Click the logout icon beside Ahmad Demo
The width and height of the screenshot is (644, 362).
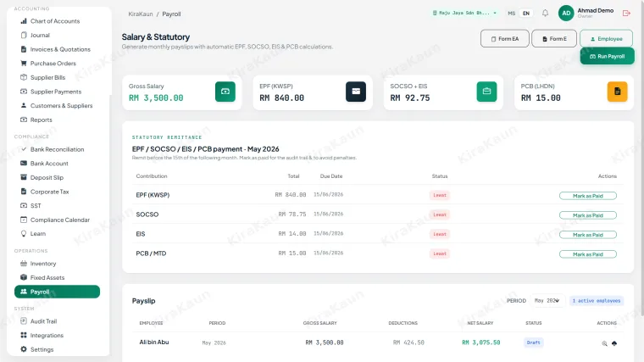(626, 14)
